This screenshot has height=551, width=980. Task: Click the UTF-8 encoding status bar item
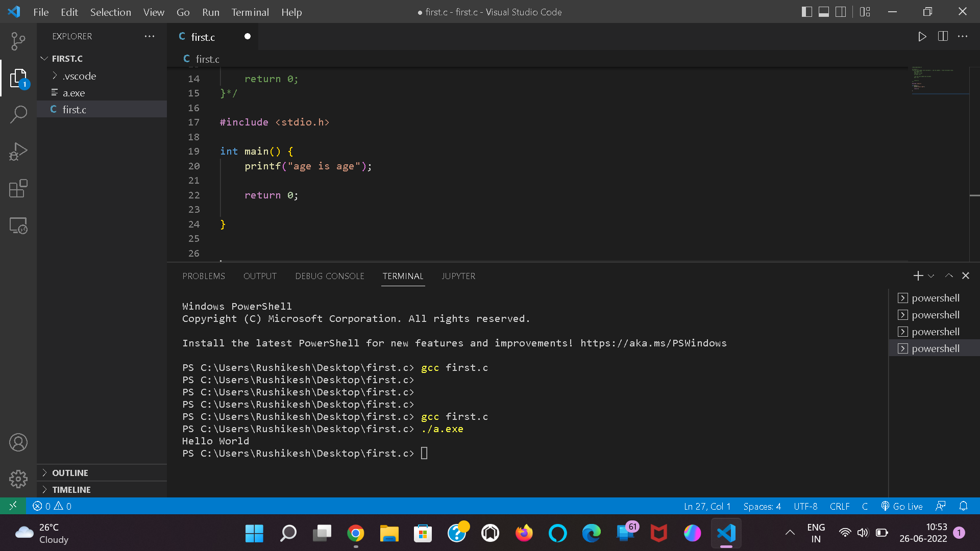tap(806, 506)
